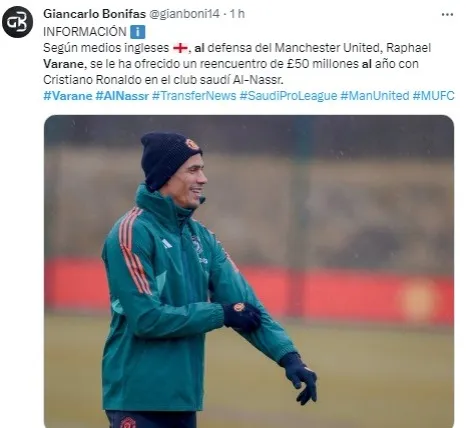Open the tweet's three-dot more options menu
The height and width of the screenshot is (428, 466).
(x=447, y=14)
